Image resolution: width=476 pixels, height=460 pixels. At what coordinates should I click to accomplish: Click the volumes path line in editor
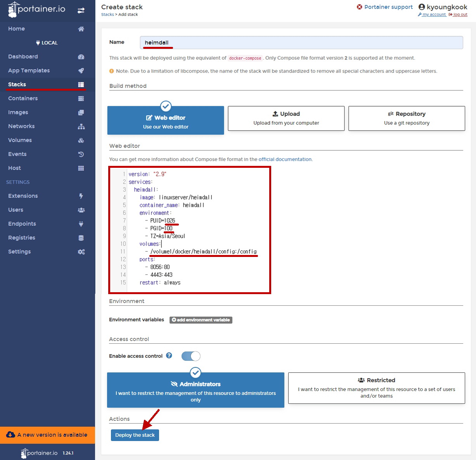point(201,252)
